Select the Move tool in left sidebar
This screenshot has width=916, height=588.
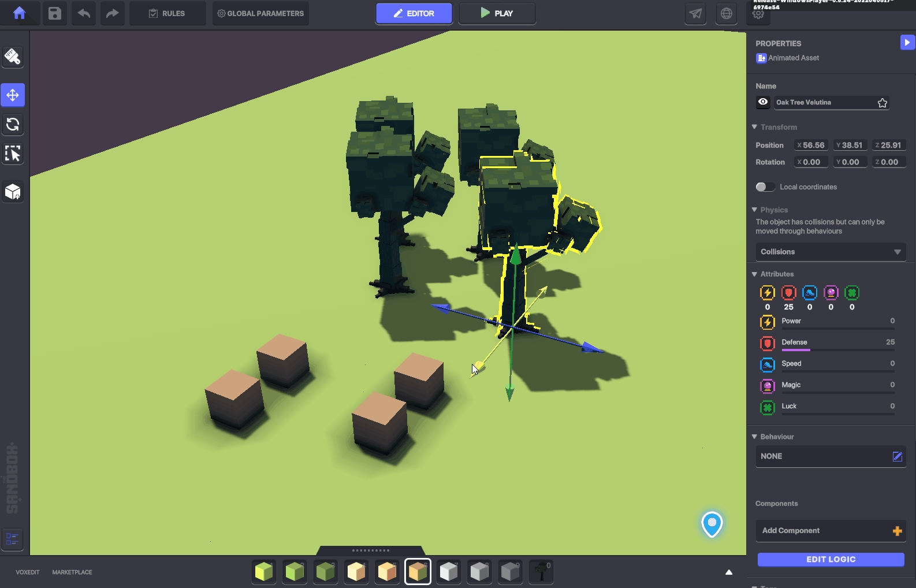click(x=13, y=95)
